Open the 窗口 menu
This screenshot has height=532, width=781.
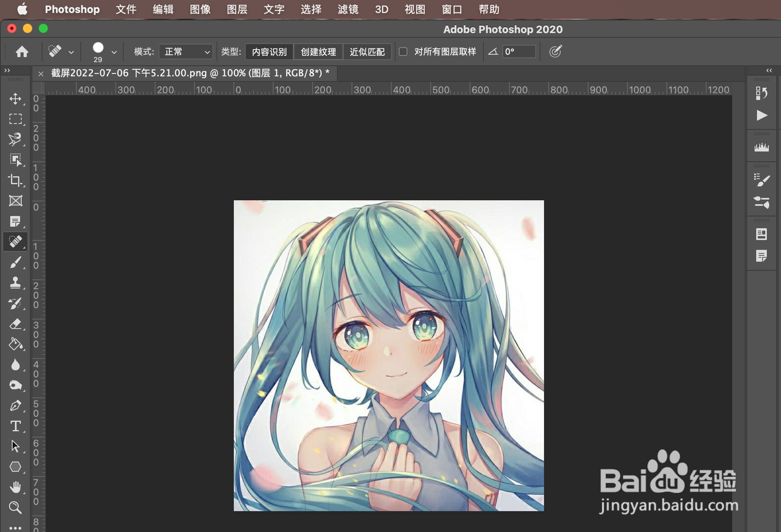(x=452, y=9)
